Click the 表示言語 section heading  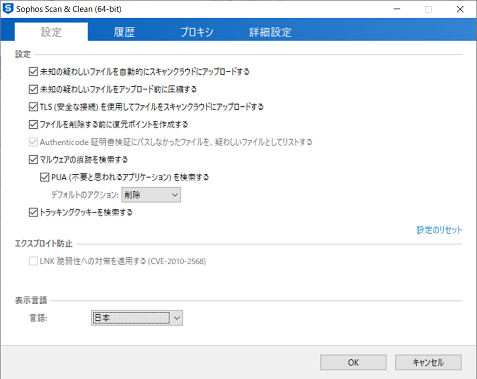click(x=31, y=300)
